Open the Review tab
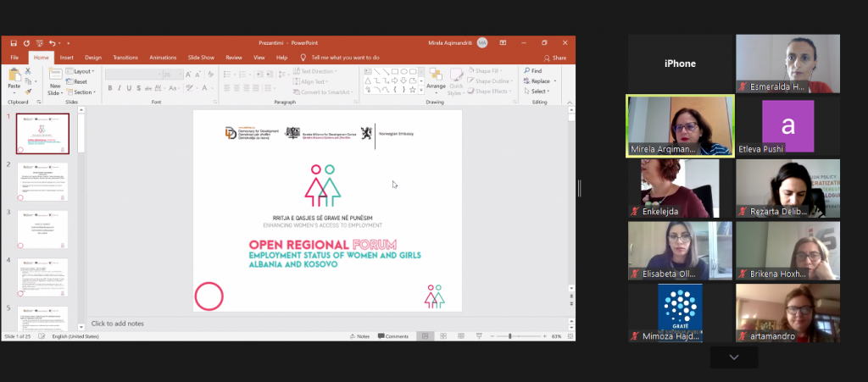Image resolution: width=868 pixels, height=382 pixels. tap(234, 58)
